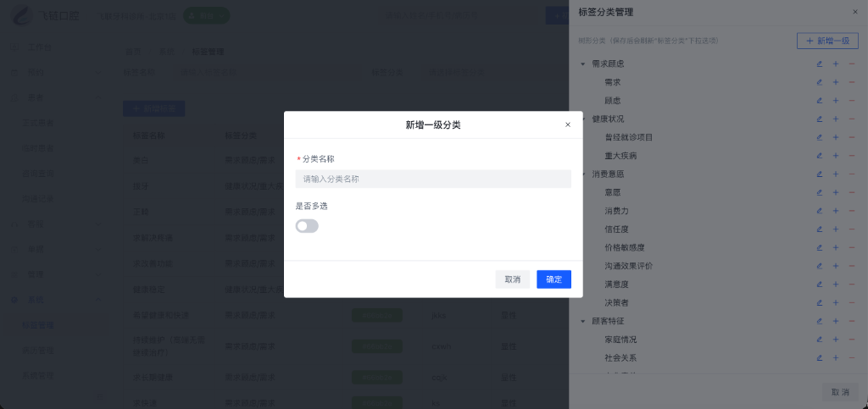
Task: Edit the 健康状况 category
Action: [820, 119]
